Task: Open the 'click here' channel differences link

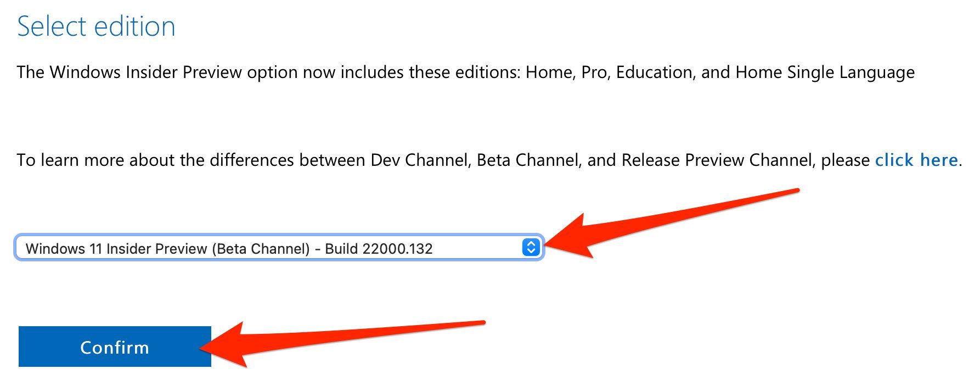Action: (x=916, y=160)
